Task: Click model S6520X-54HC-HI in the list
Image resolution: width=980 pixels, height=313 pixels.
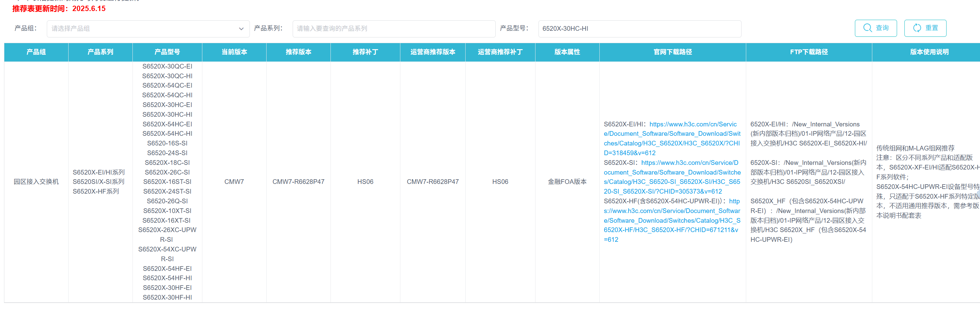Action: pyautogui.click(x=167, y=134)
